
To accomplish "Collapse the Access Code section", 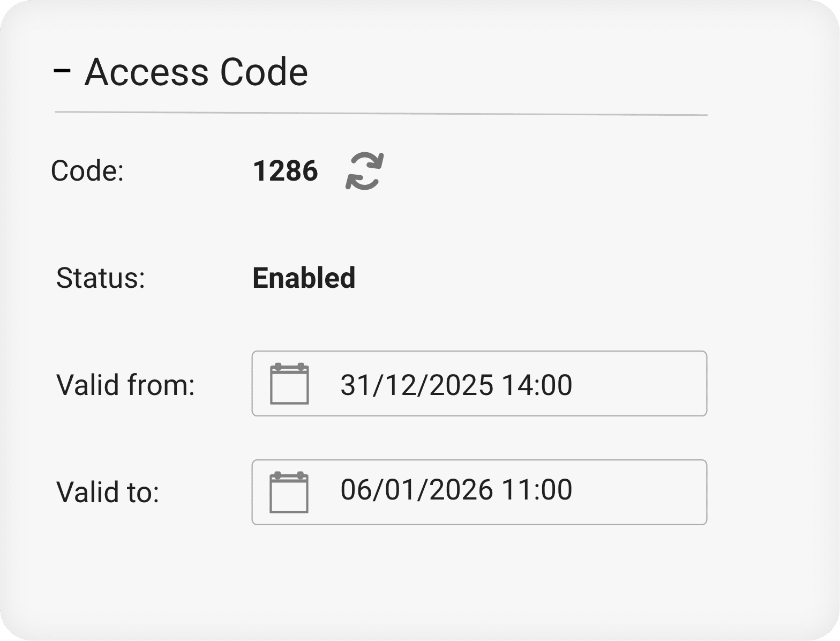I will pyautogui.click(x=62, y=71).
